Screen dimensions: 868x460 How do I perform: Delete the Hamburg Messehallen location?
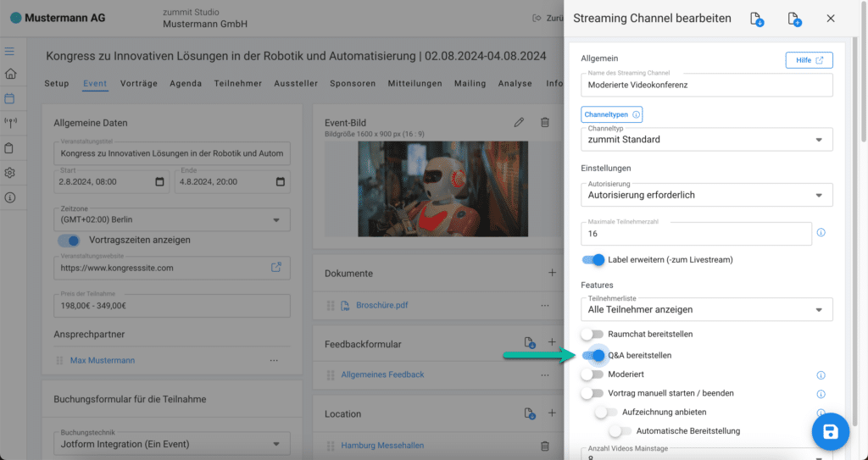(x=545, y=446)
